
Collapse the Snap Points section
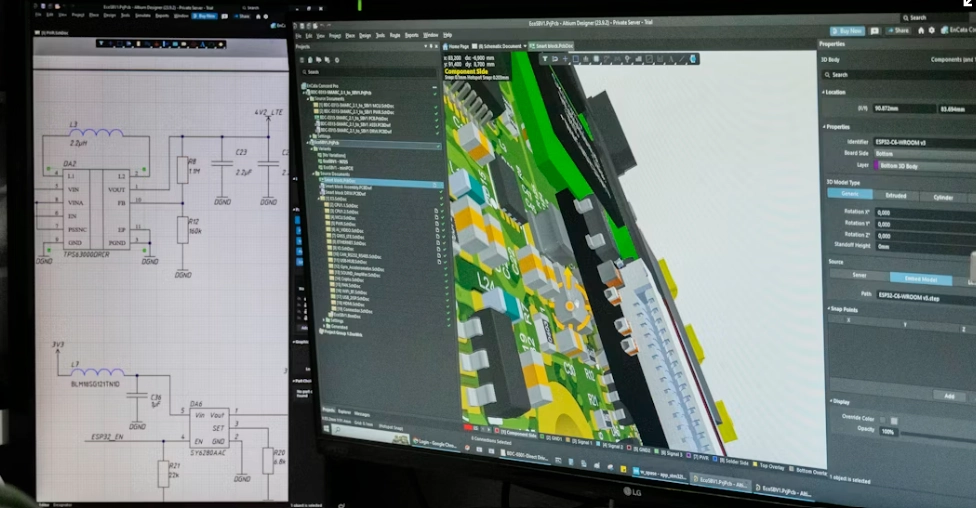[843, 309]
